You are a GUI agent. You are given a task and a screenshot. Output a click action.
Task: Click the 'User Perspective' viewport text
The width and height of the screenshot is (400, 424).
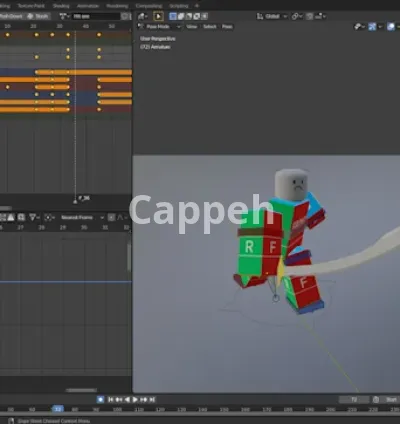pos(158,39)
